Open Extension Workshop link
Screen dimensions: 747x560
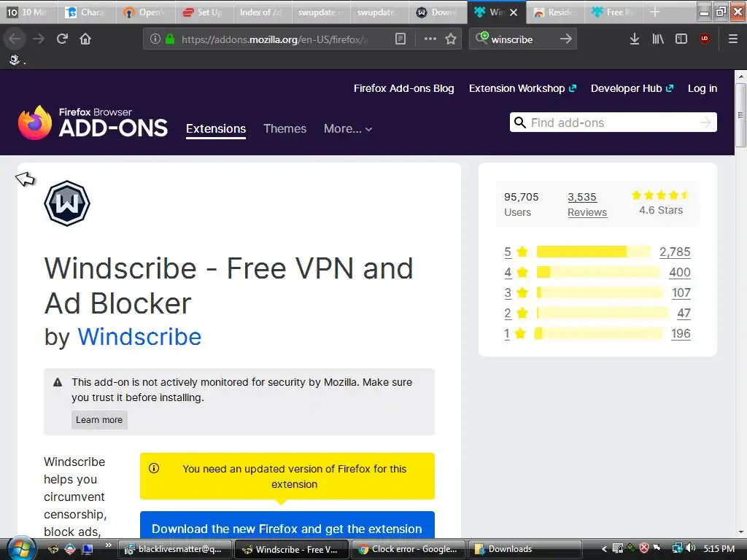pyautogui.click(x=522, y=88)
